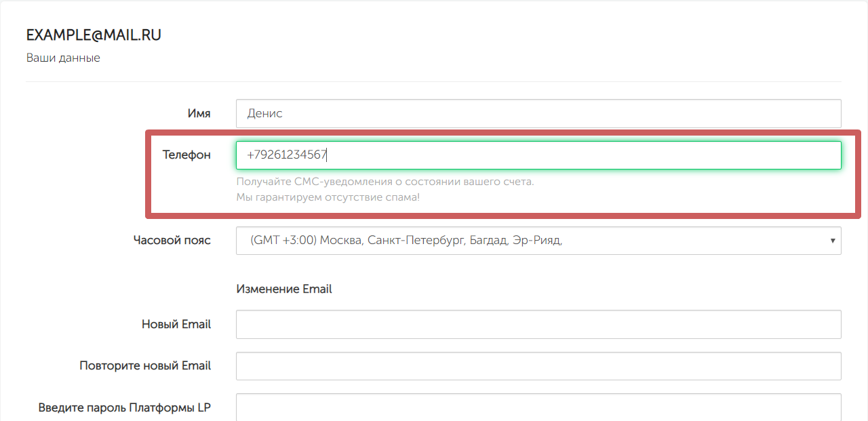
Task: Open the timezone combo box showing GMT +3:00
Action: pos(529,241)
